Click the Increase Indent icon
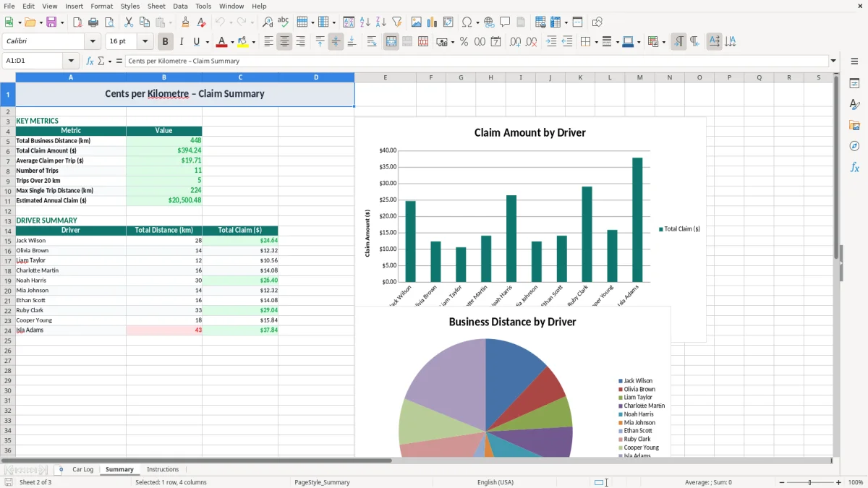Screen dimensions: 868x488 pos(551,42)
